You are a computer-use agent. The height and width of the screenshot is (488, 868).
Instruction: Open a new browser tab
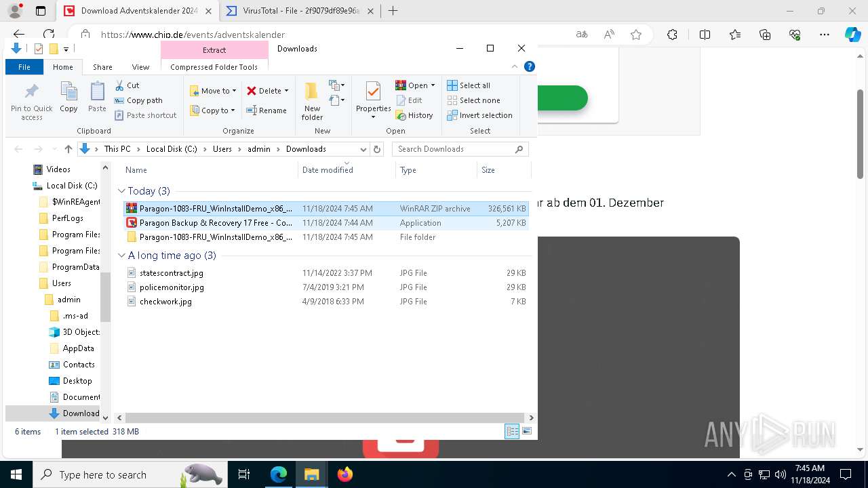point(393,11)
